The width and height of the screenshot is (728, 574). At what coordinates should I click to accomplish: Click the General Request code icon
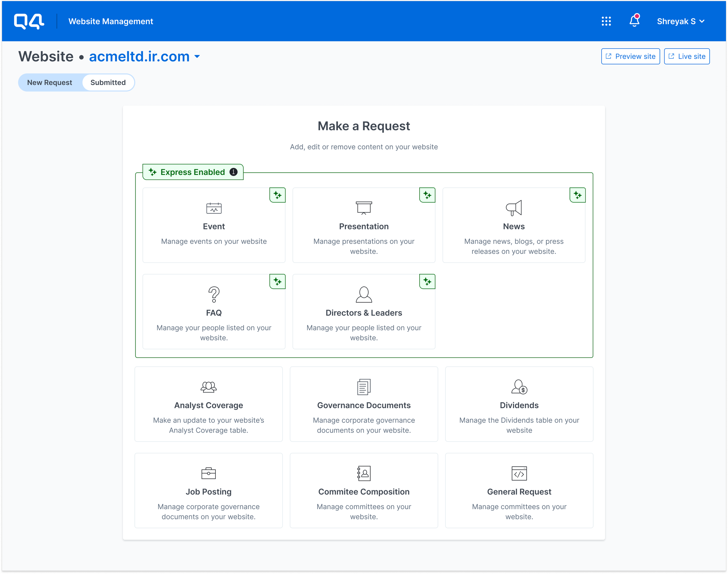click(x=519, y=473)
